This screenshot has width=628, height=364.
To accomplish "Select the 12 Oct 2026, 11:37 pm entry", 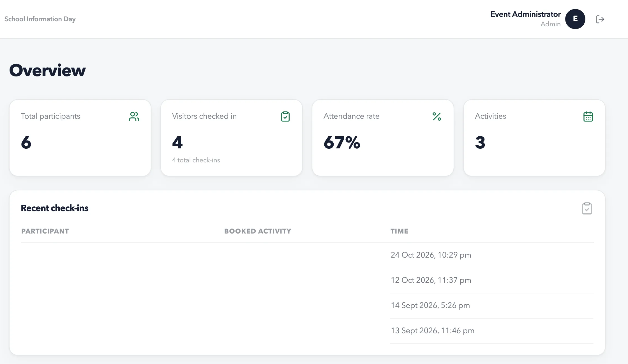I will click(x=431, y=280).
